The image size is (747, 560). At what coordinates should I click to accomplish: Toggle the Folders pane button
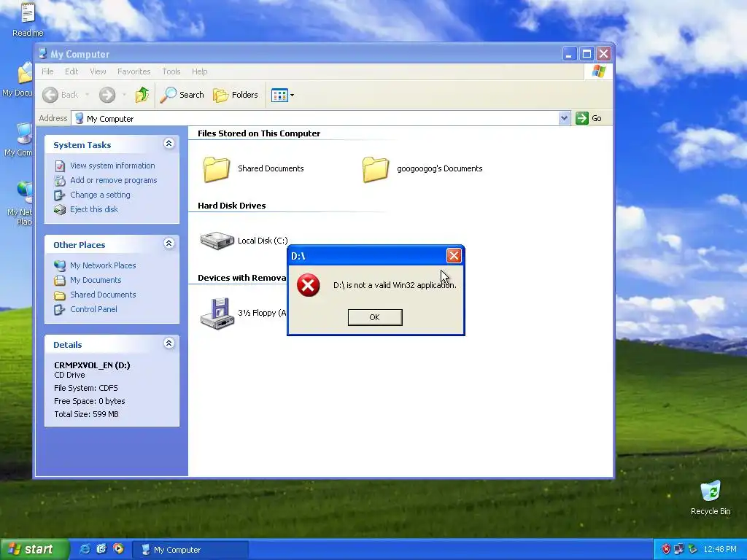236,95
